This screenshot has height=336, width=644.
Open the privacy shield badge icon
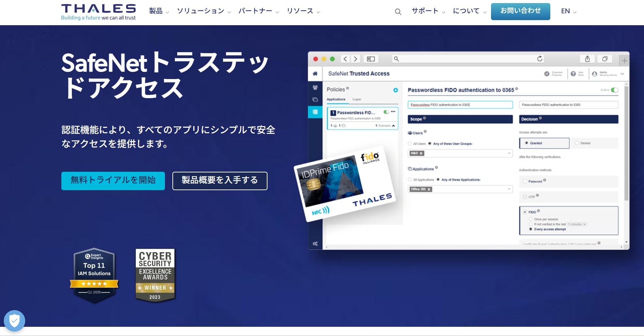14,321
